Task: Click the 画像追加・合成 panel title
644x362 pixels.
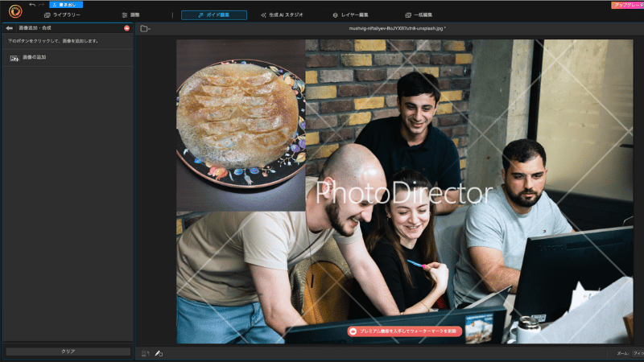Action: pos(35,28)
